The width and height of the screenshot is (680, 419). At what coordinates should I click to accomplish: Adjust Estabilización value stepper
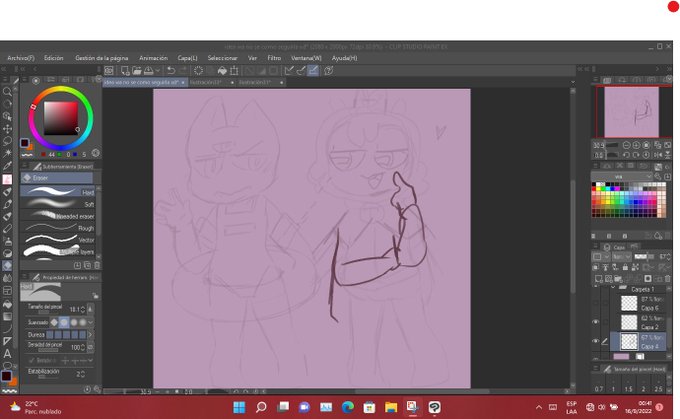coord(83,374)
